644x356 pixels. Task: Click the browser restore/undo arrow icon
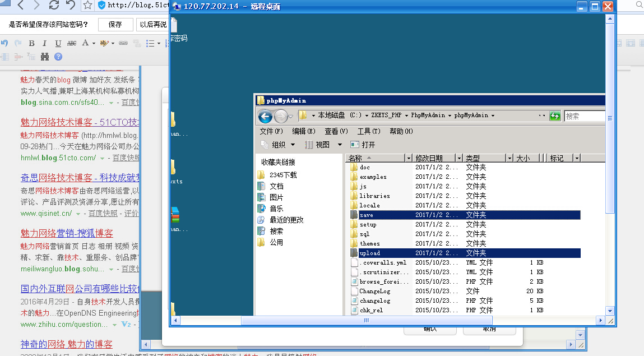pos(71,6)
